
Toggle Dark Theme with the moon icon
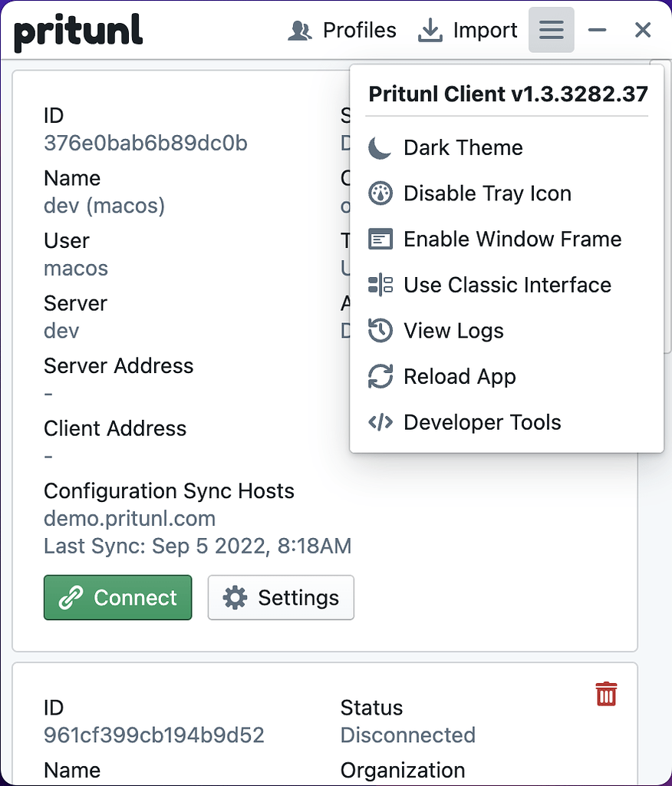381,147
